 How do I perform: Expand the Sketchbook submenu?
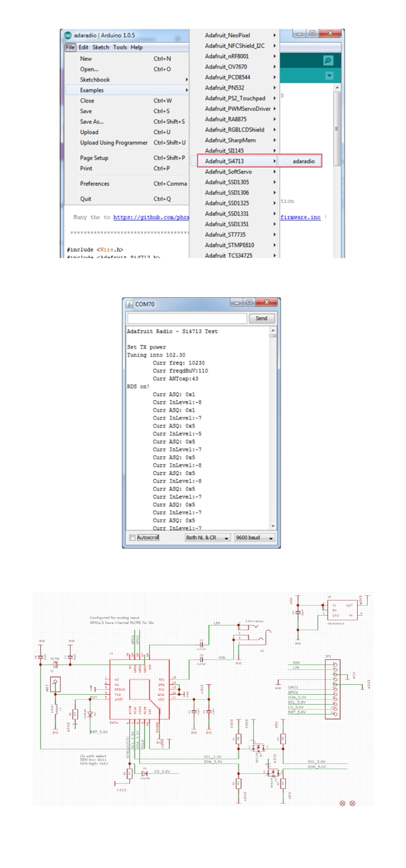(x=127, y=80)
